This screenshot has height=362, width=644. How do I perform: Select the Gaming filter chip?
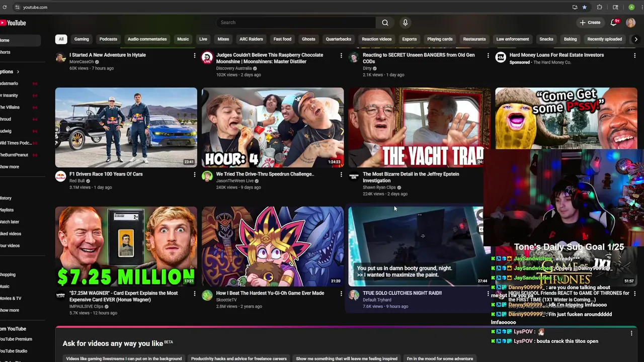pyautogui.click(x=82, y=39)
